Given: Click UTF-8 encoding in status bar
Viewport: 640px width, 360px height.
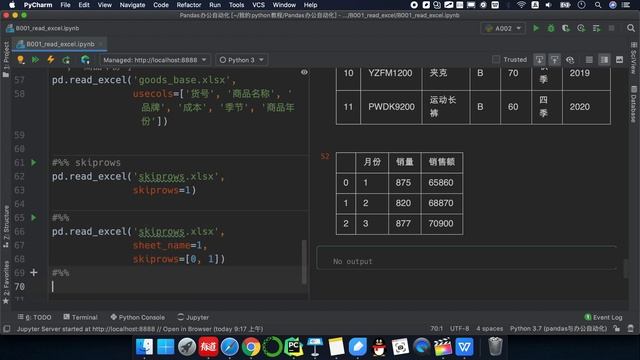Looking at the screenshot, I should [x=459, y=329].
